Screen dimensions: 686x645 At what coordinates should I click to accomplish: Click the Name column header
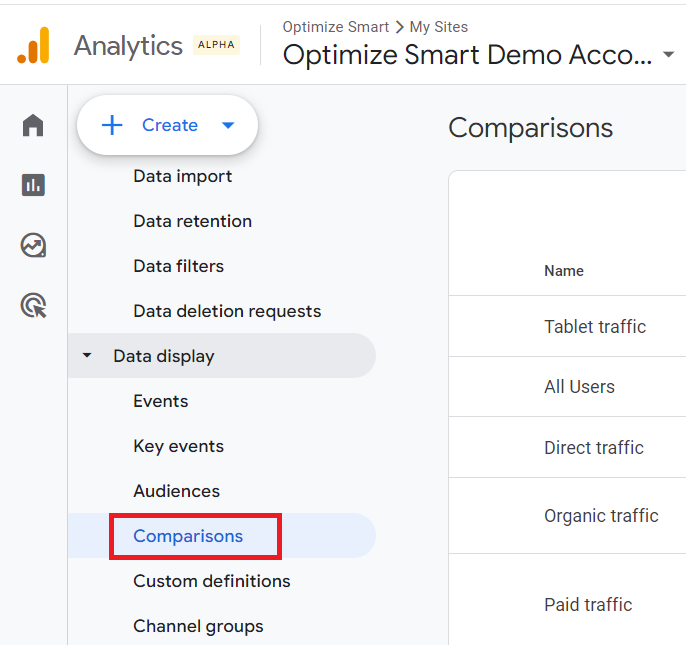point(564,271)
